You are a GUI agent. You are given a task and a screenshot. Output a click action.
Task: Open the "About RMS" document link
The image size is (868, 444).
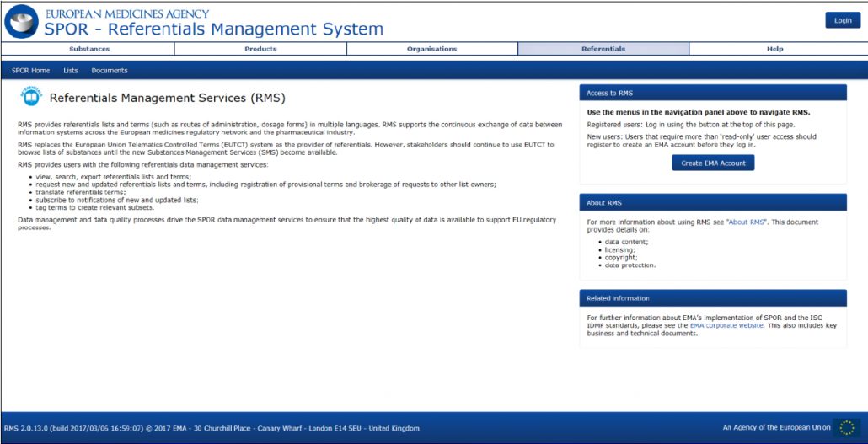click(747, 222)
